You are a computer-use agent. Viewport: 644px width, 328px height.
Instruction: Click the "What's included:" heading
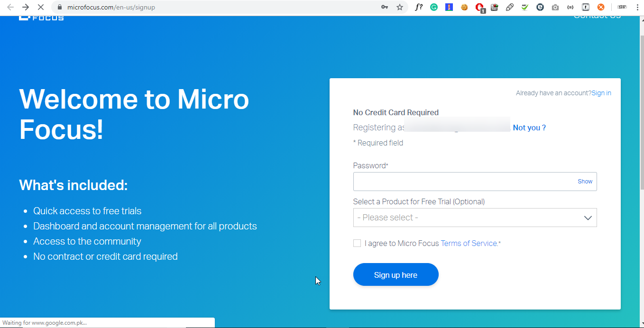[x=74, y=185]
